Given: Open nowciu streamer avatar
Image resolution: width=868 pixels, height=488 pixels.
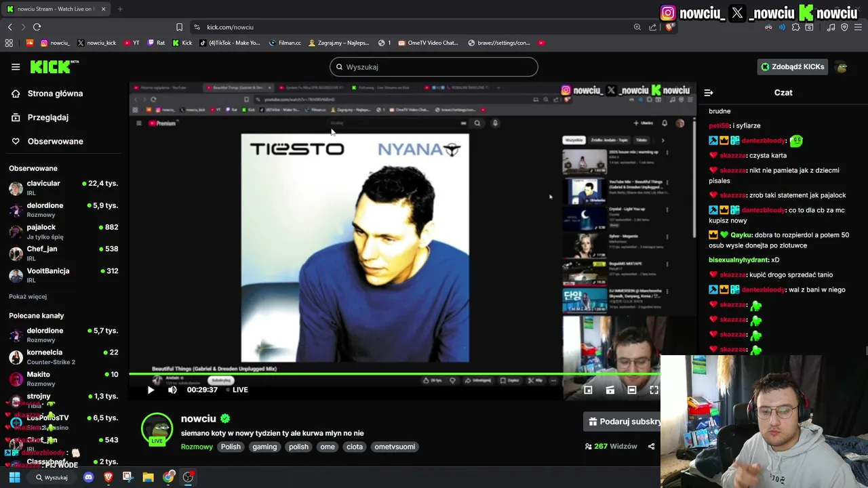Looking at the screenshot, I should [x=157, y=429].
